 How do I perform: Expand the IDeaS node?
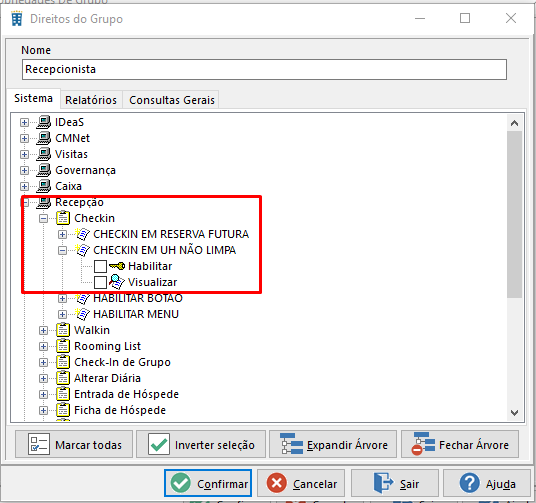pyautogui.click(x=24, y=122)
